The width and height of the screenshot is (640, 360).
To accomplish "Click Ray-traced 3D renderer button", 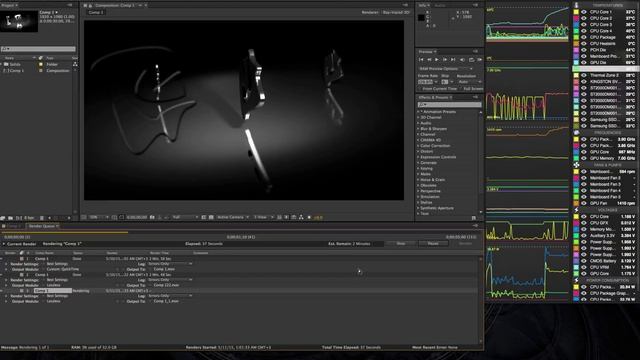I will (x=396, y=12).
